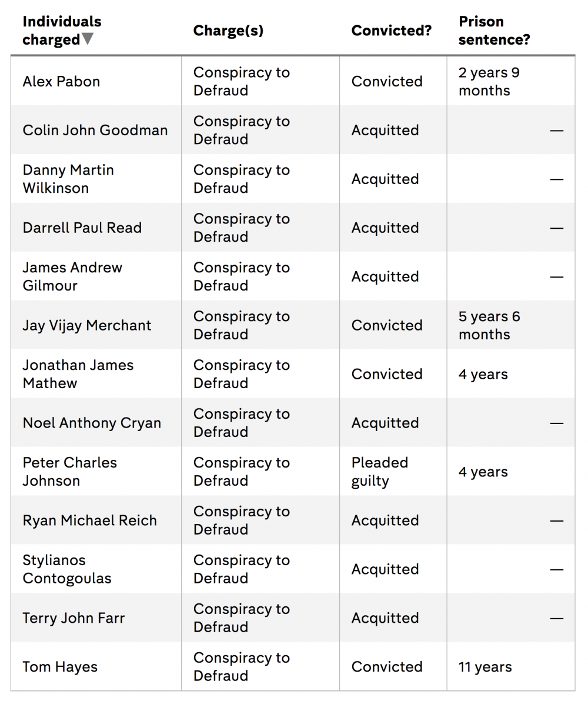This screenshot has height=701, width=588.
Task: Click the sort arrow beside Individuals charged
Action: [88, 39]
